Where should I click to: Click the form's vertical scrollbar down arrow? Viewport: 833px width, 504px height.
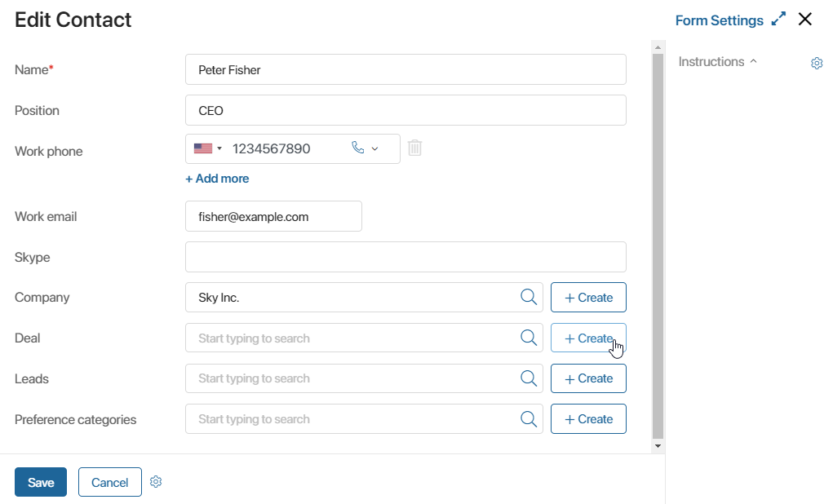tap(658, 446)
